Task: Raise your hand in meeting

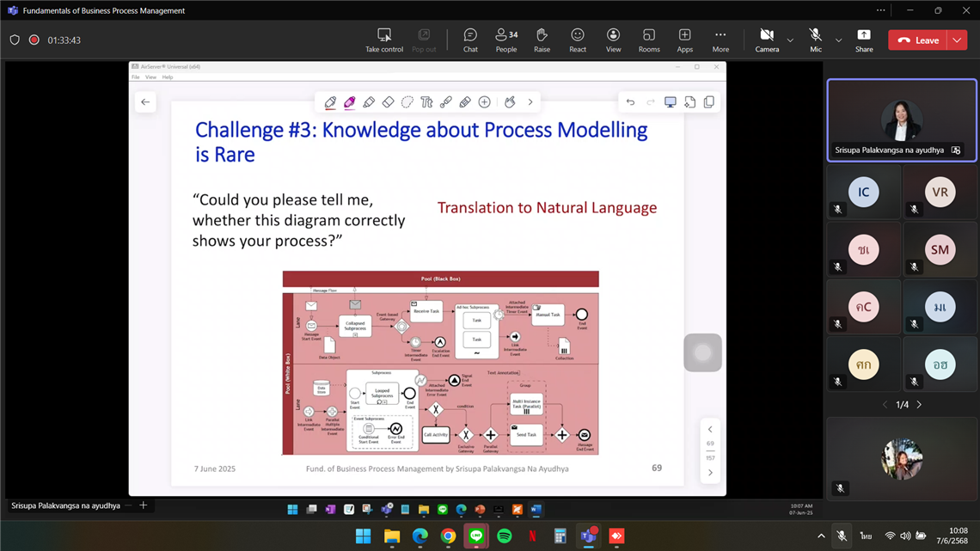Action: [542, 40]
